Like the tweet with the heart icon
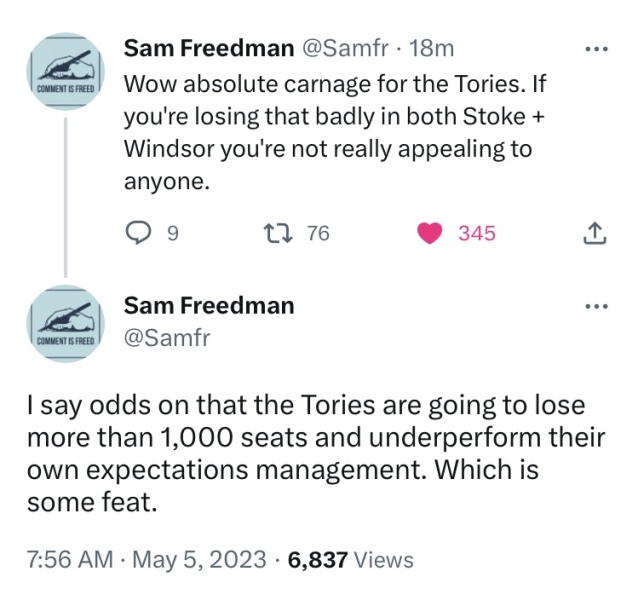The height and width of the screenshot is (600, 638). pyautogui.click(x=432, y=233)
